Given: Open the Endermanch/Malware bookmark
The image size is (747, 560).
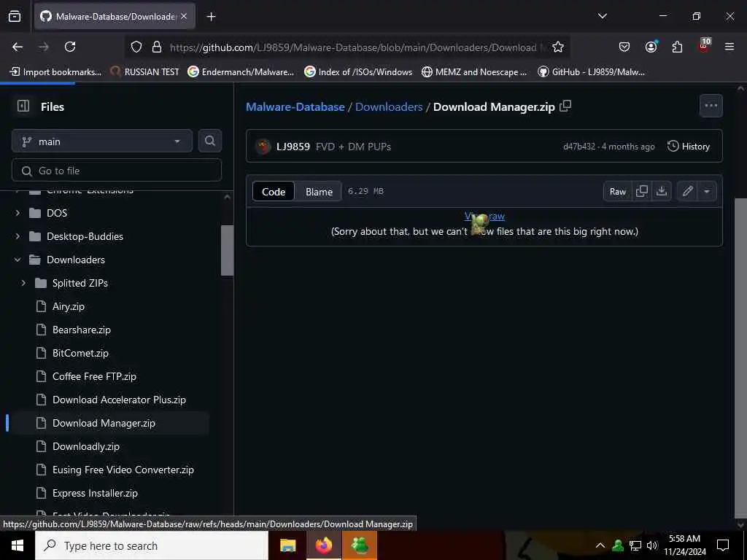Looking at the screenshot, I should [x=241, y=72].
